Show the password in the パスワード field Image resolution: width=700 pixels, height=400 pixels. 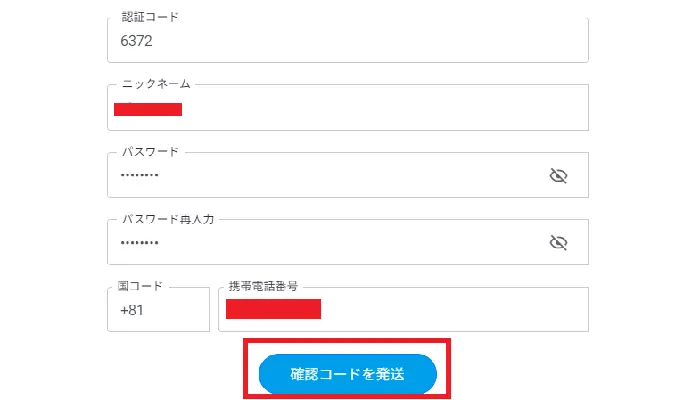[x=558, y=176]
